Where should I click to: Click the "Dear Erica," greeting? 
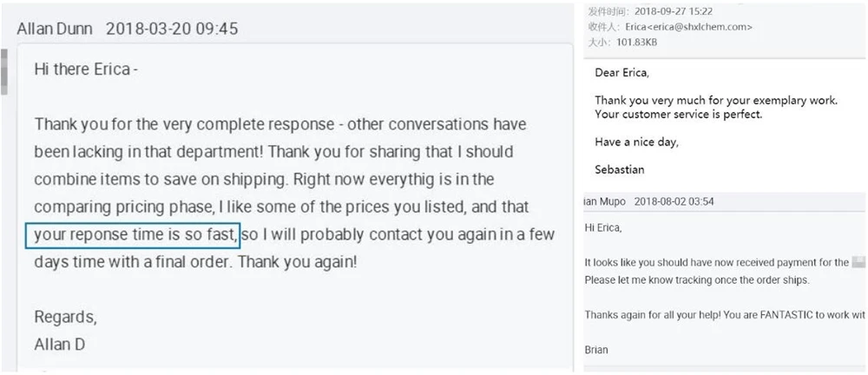click(621, 72)
